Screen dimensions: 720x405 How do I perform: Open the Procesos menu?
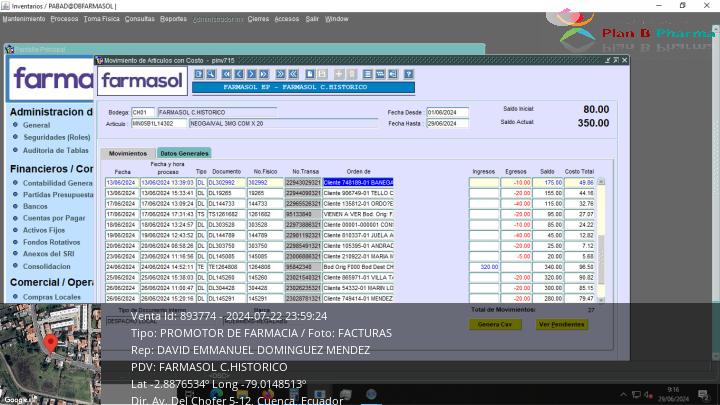click(x=64, y=19)
